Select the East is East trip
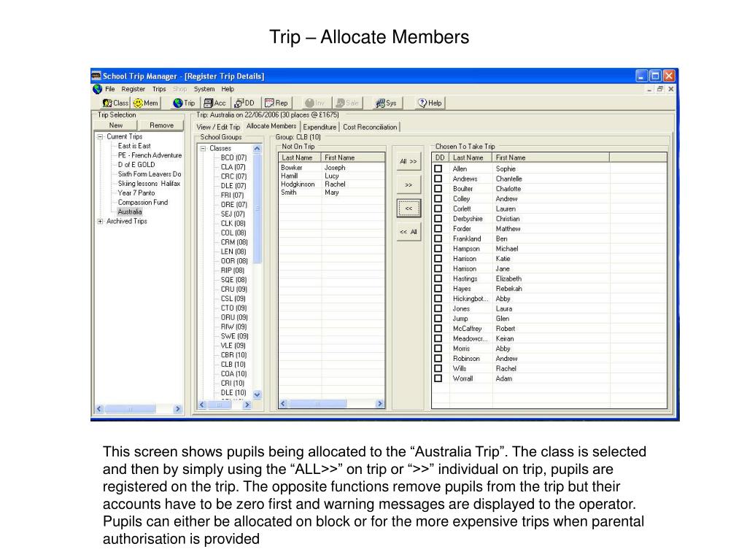747x560 pixels. point(134,146)
